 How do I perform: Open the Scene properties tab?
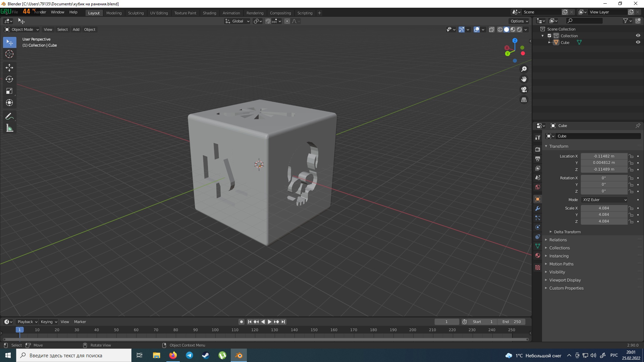(538, 178)
